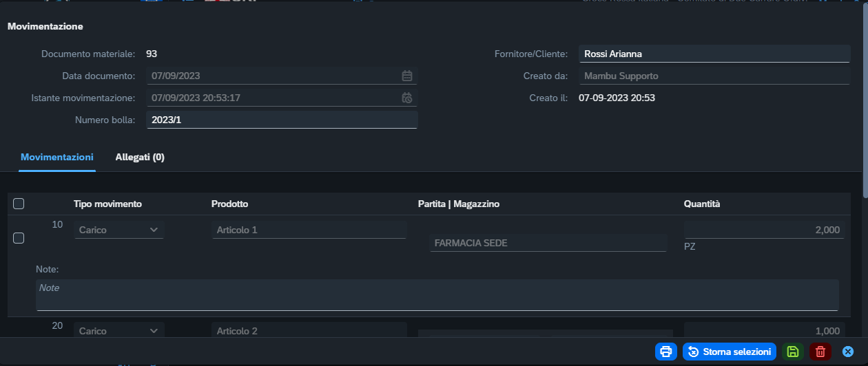The width and height of the screenshot is (868, 366).
Task: Click the Note text area for row 10
Action: coord(437,295)
